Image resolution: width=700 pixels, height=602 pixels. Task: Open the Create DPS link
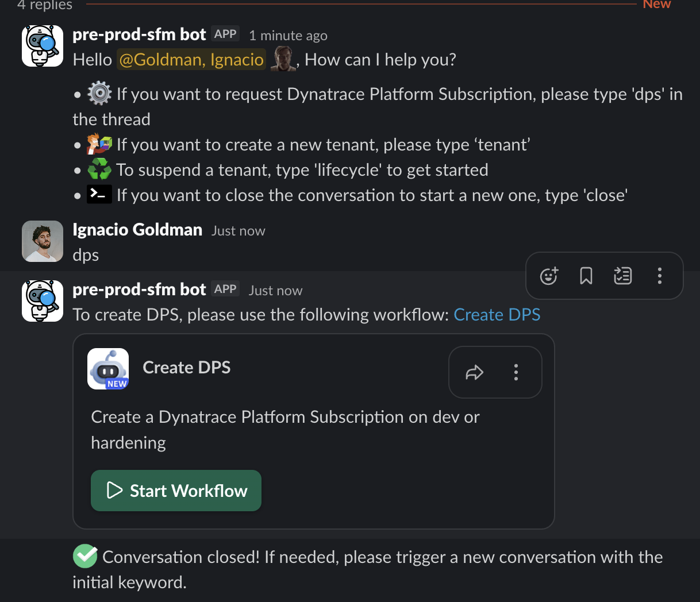[x=497, y=315]
